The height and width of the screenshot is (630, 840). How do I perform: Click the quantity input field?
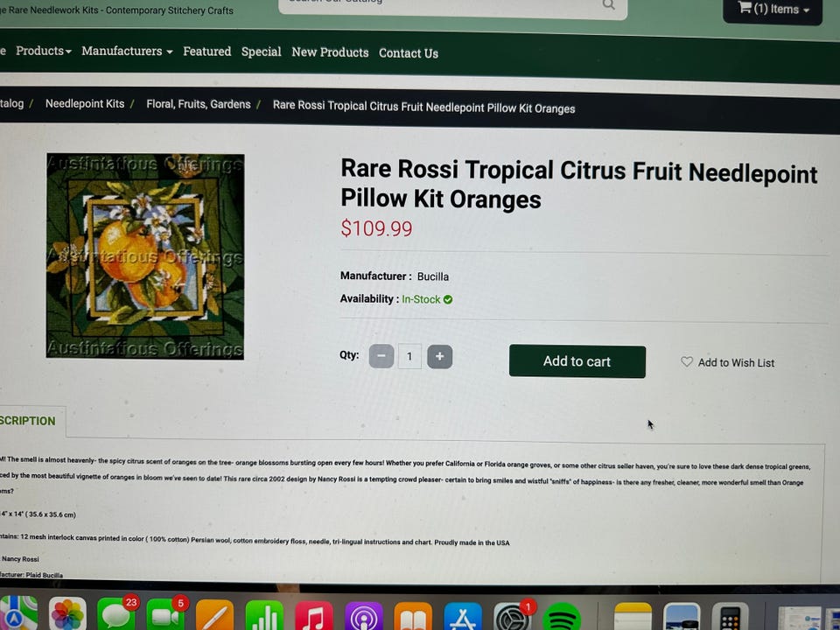coord(409,356)
